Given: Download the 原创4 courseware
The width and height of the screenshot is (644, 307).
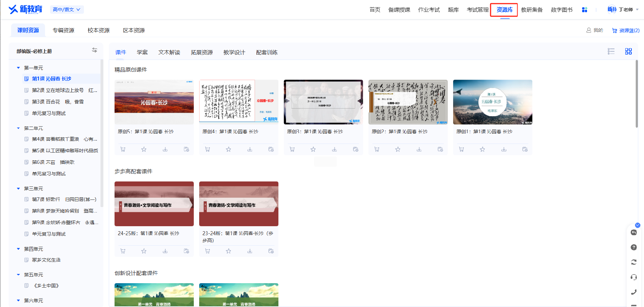Looking at the screenshot, I should coord(250,149).
